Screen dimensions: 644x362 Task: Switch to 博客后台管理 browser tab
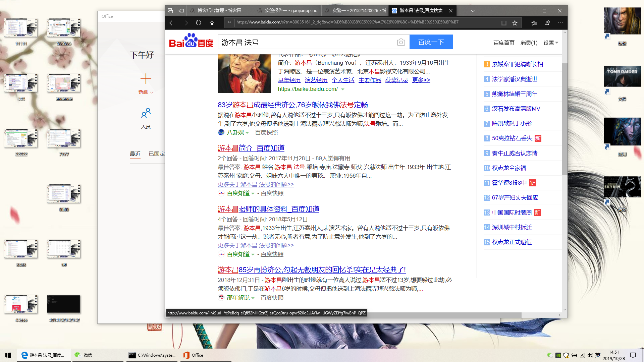coord(219,11)
